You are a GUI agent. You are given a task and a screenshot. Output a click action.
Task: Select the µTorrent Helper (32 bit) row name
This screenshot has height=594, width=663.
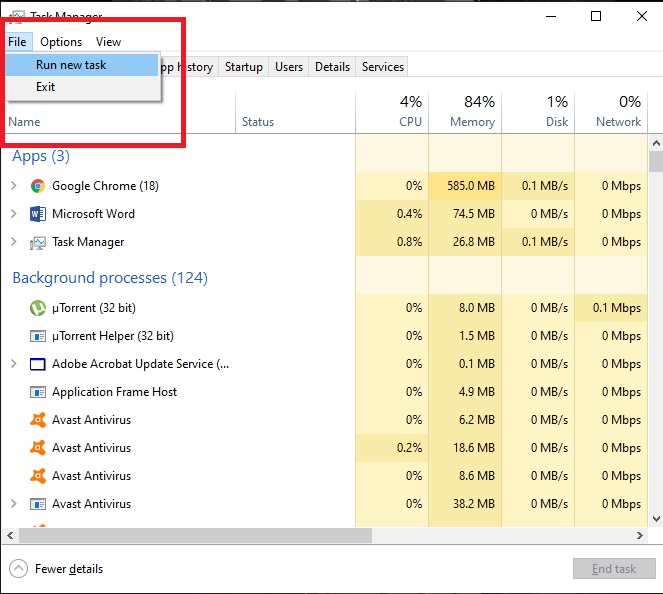pyautogui.click(x=113, y=336)
